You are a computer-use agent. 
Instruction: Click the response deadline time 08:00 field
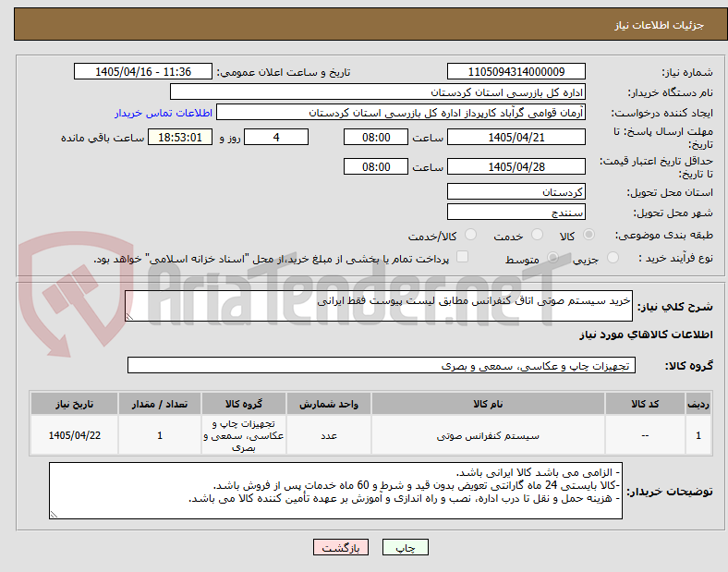pyautogui.click(x=376, y=137)
